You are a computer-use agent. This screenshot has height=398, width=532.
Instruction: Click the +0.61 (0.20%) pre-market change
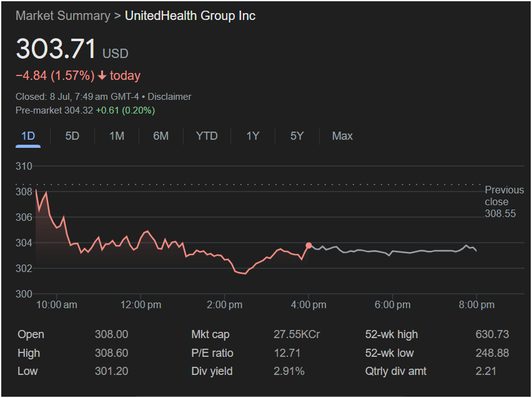[126, 110]
